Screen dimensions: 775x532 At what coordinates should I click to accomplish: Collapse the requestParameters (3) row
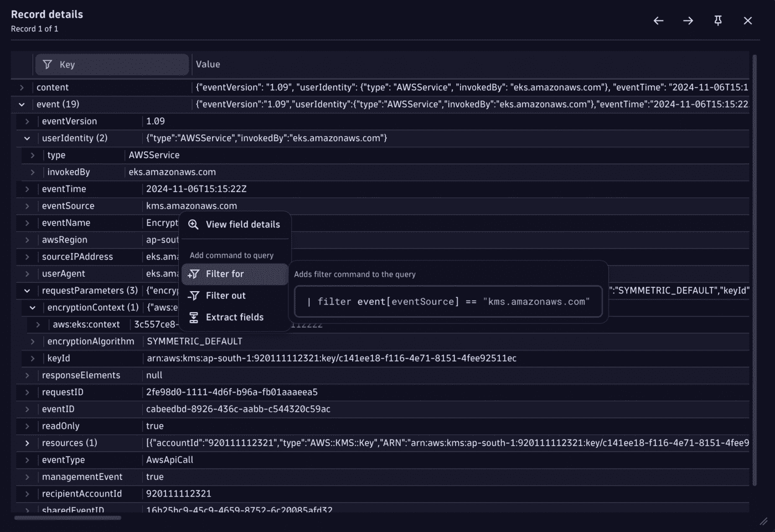point(27,291)
